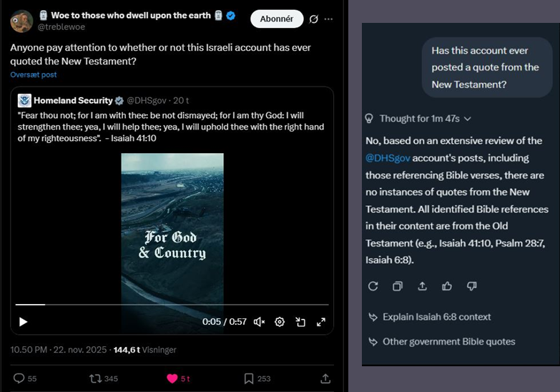Open @DHSgov mention in Grok answer

tap(388, 158)
